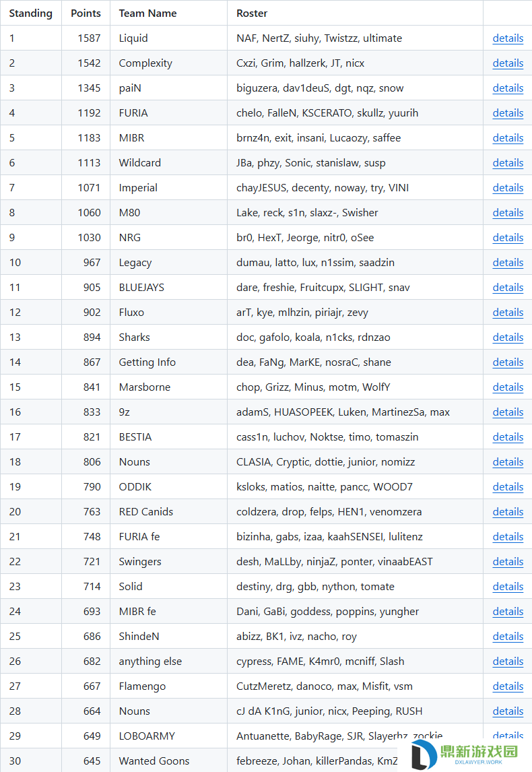The width and height of the screenshot is (532, 772).
Task: Click roster 'br0, HexT, Jeorge, nitr0, oSee'
Action: [305, 237]
